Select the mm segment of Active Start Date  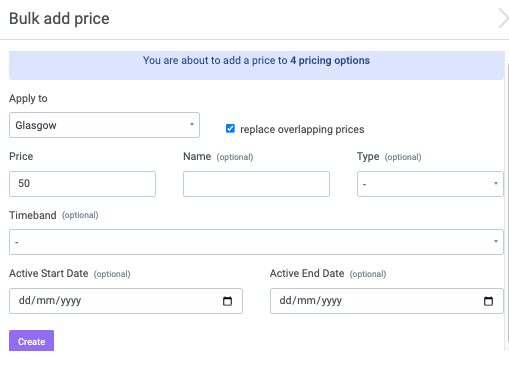(x=45, y=301)
